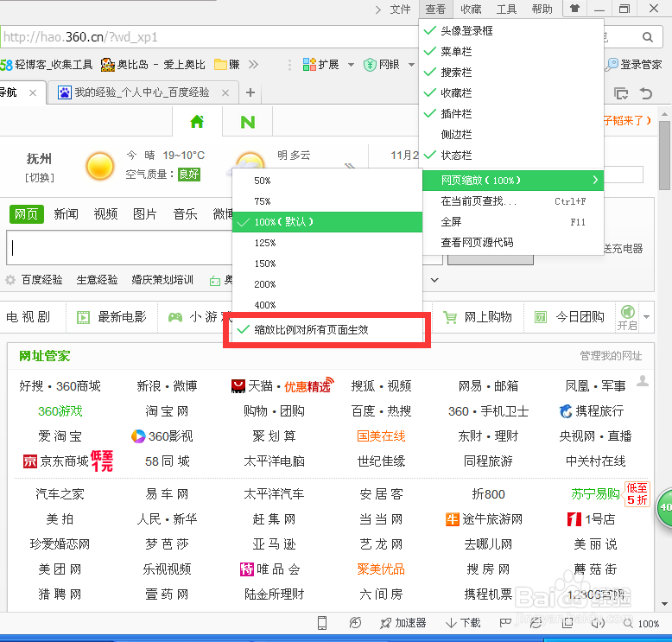Click the 最新电影 film icon

pos(83,317)
